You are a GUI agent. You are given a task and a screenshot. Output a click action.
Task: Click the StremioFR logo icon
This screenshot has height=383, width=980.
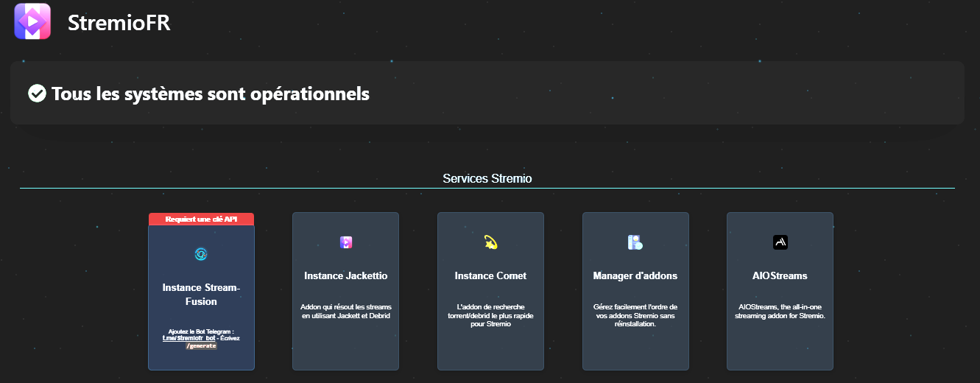pos(32,21)
